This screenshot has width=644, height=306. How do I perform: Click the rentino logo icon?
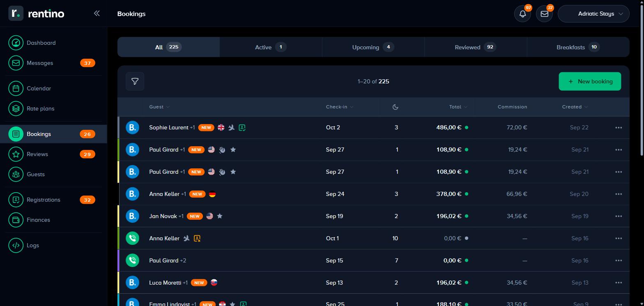16,13
